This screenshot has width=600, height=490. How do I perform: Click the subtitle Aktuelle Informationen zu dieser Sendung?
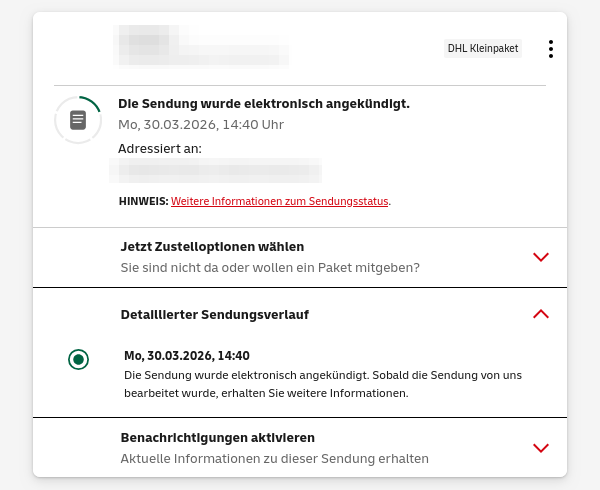[x=274, y=459]
